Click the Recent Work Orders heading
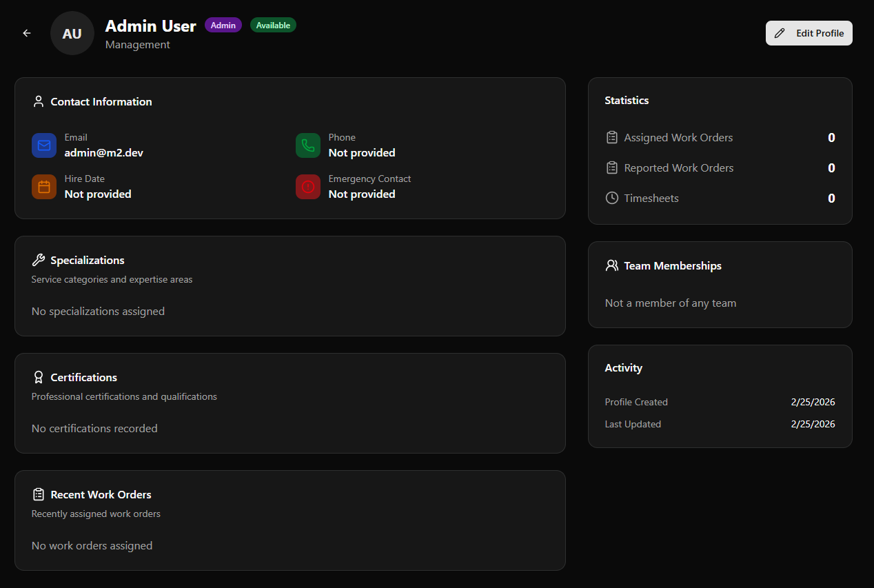The width and height of the screenshot is (874, 588). tap(101, 494)
